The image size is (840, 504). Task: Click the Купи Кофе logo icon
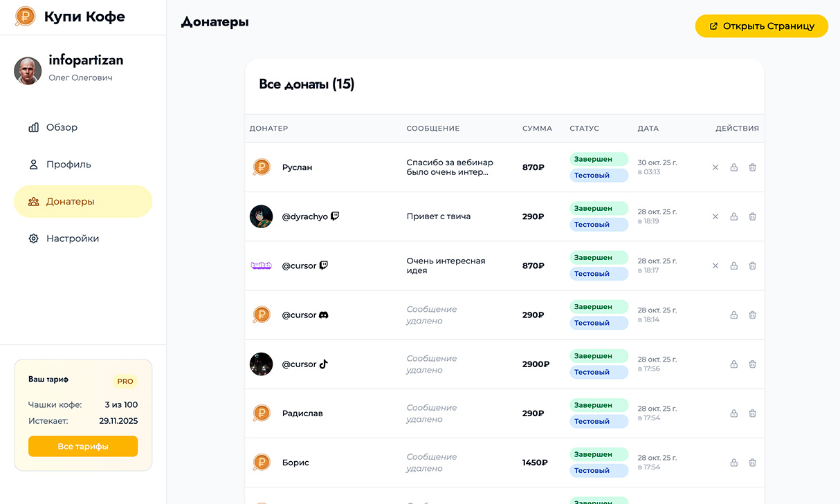coord(25,17)
